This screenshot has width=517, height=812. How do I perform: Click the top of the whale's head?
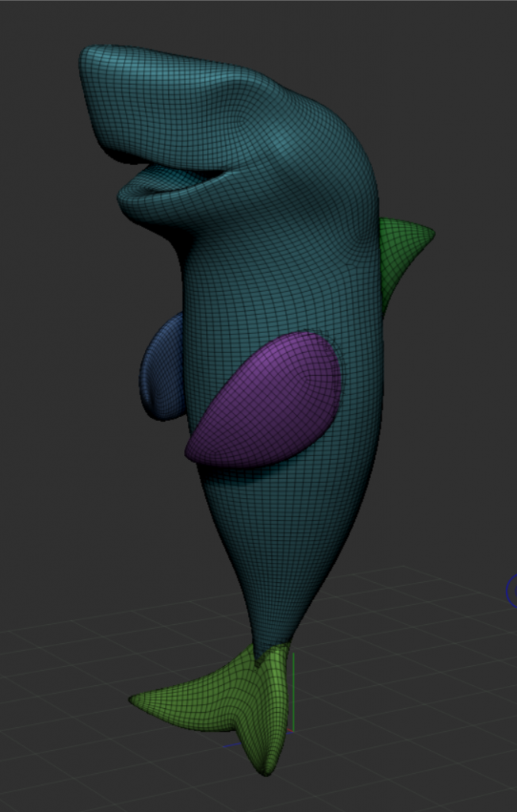tap(238, 79)
